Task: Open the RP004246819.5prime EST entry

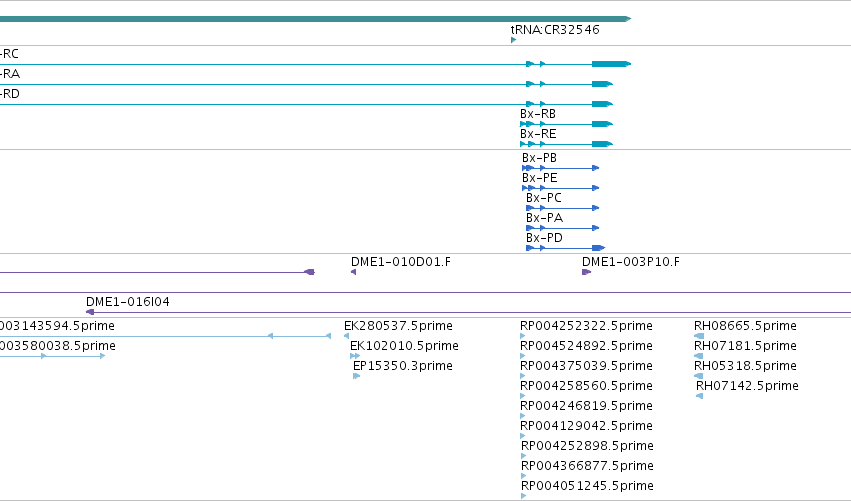Action: (586, 406)
